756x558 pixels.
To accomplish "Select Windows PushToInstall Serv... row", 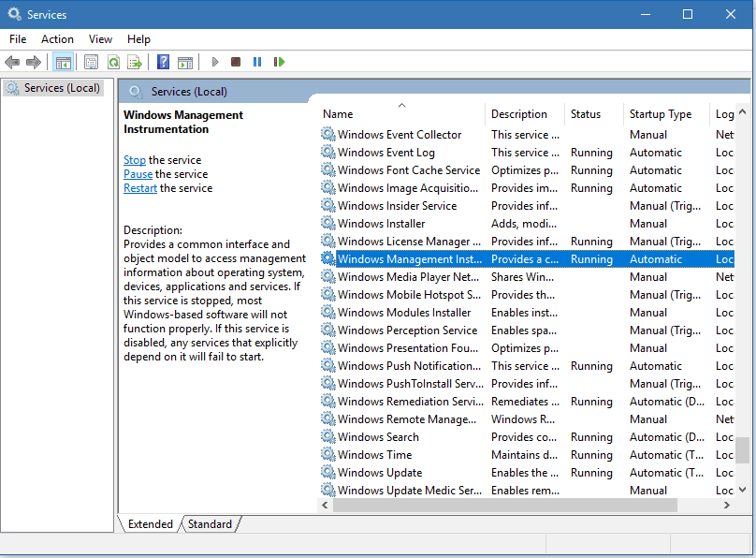I will (527, 384).
